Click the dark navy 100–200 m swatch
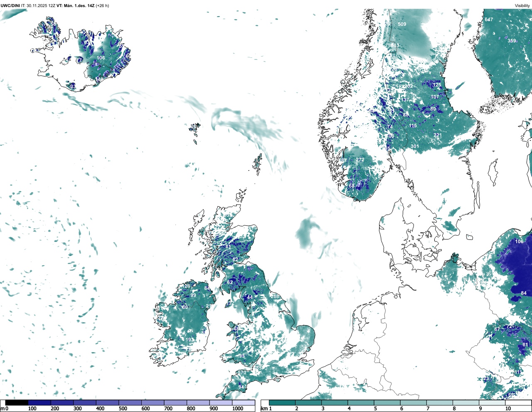The height and width of the screenshot is (412, 532). (39, 402)
